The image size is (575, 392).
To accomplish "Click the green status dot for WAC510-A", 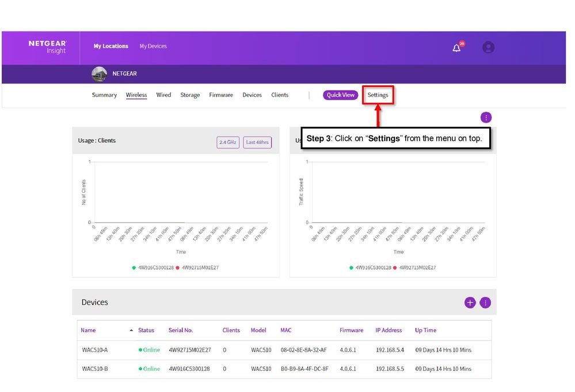I will (140, 350).
